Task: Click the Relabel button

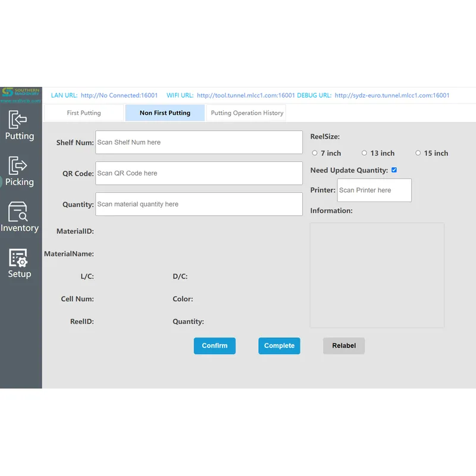Action: coord(344,346)
